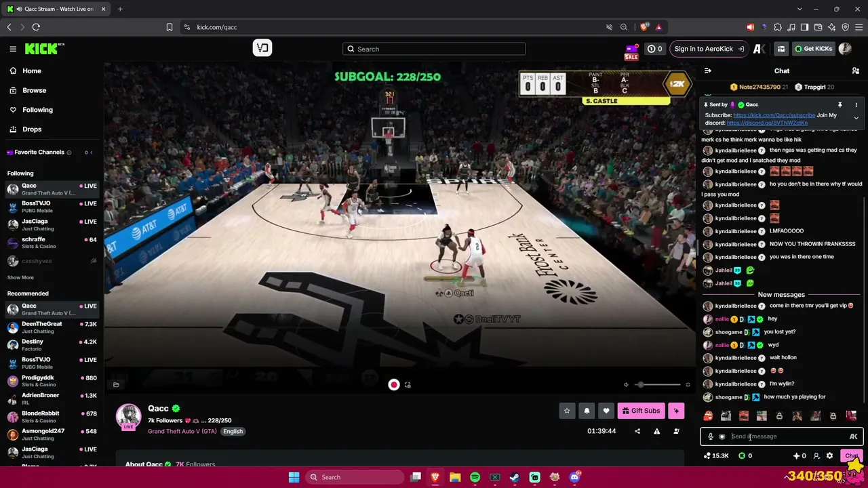Screen dimensions: 868x488
Task: Click the green KICKs balance icon
Action: point(742,456)
